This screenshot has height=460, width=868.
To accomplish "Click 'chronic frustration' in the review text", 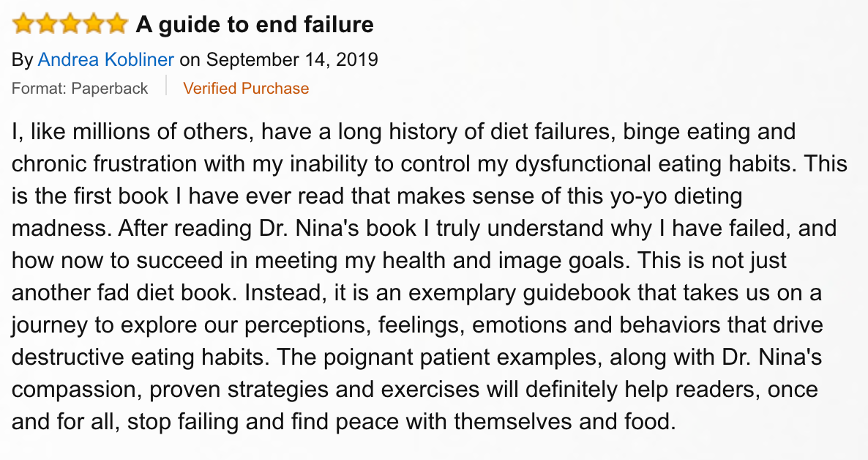I will (104, 164).
